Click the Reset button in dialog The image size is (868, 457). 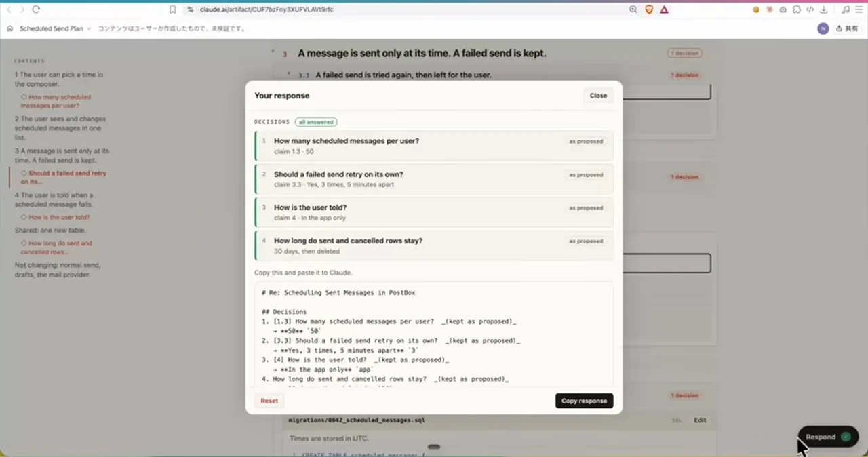[x=269, y=401]
